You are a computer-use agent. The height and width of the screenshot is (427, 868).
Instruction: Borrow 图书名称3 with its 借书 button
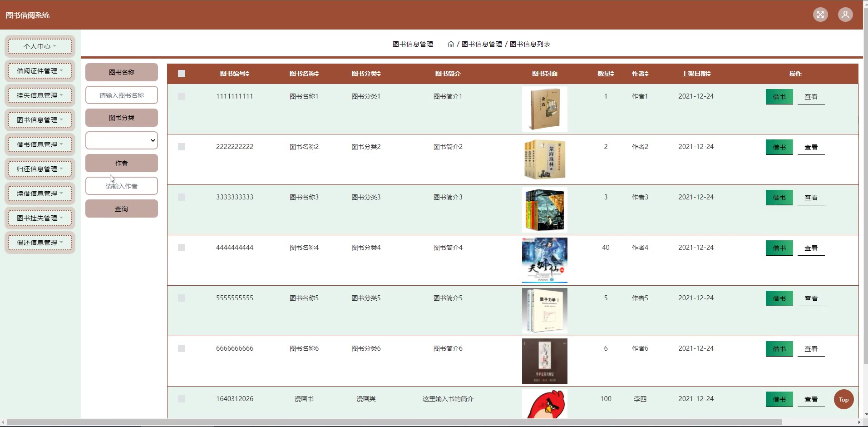[x=779, y=198]
